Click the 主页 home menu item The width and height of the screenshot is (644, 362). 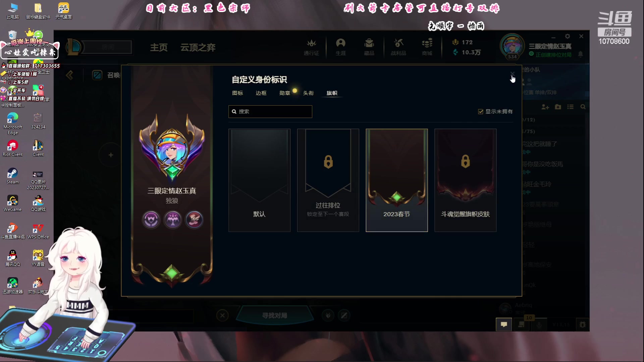click(159, 48)
